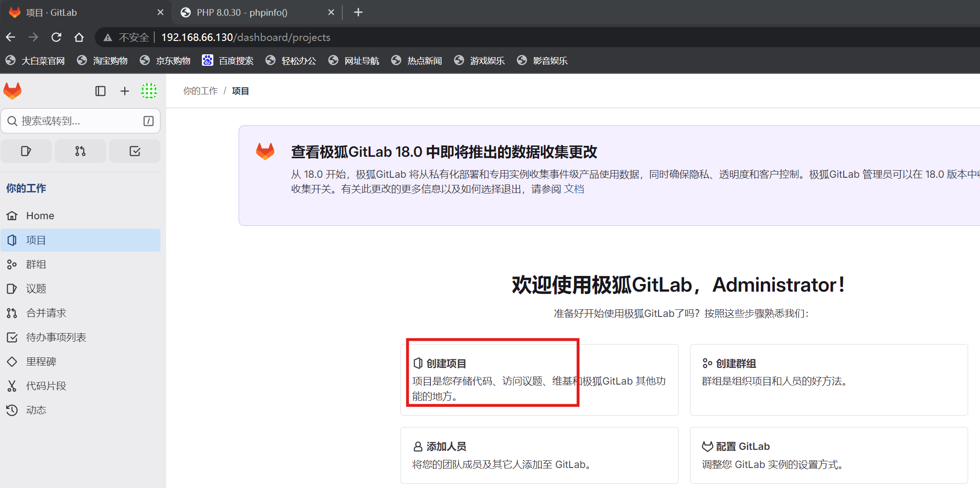Click the 动态 history icon
Viewport: 980px width, 488px height.
[12, 410]
